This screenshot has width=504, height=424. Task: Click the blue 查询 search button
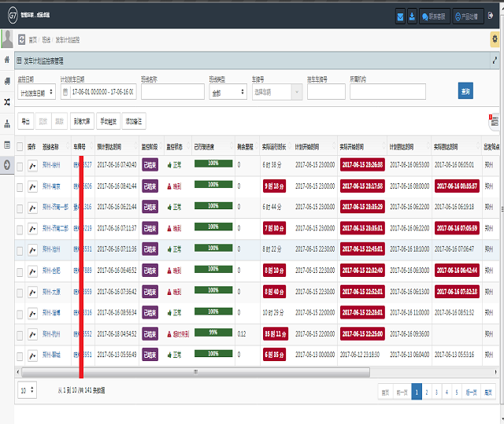tap(465, 92)
